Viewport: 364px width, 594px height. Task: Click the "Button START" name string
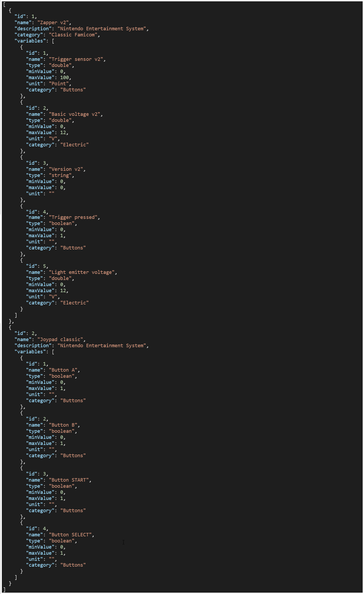69,480
